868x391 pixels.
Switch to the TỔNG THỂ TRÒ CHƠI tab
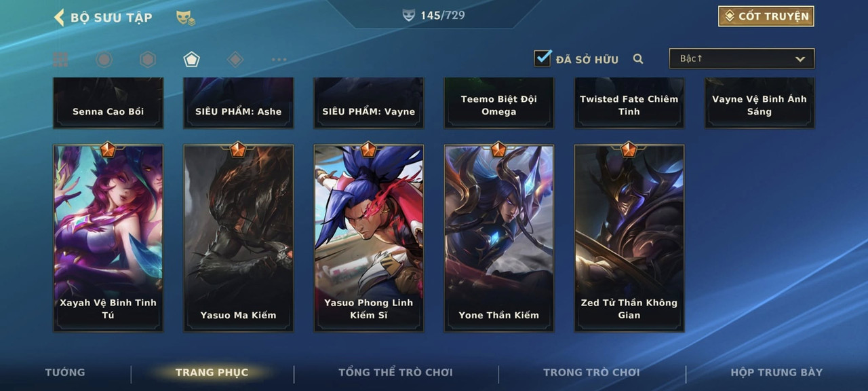coord(395,372)
